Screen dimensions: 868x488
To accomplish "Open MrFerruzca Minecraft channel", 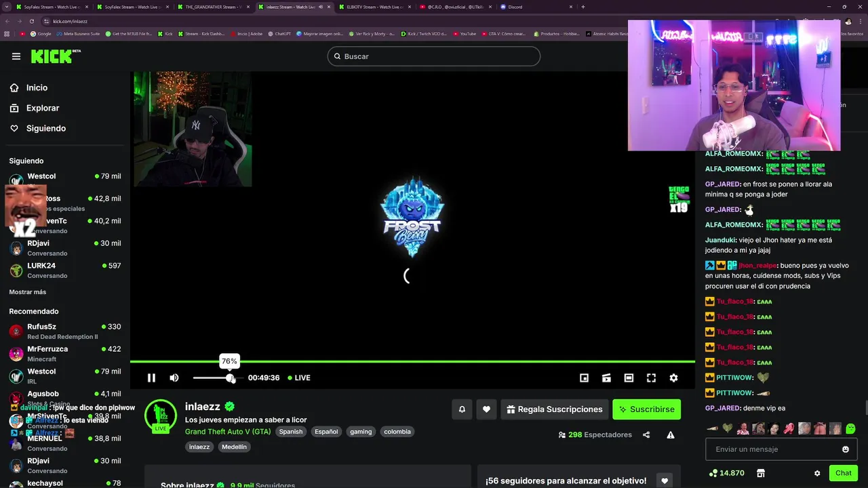I will tap(65, 353).
